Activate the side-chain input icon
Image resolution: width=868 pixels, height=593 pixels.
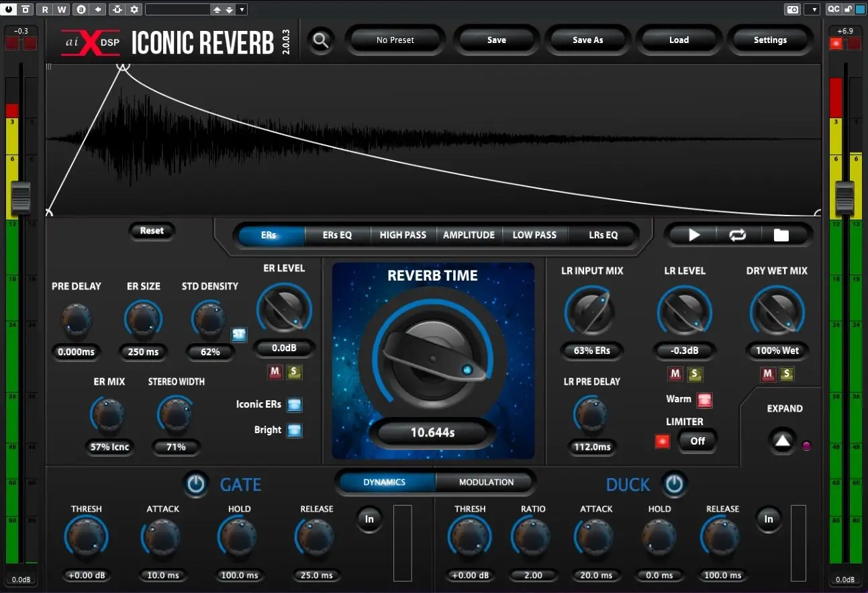click(x=117, y=9)
